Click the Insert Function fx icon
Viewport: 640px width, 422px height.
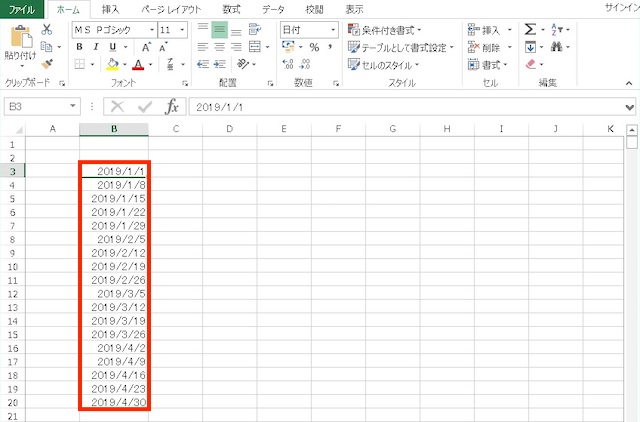pos(172,106)
